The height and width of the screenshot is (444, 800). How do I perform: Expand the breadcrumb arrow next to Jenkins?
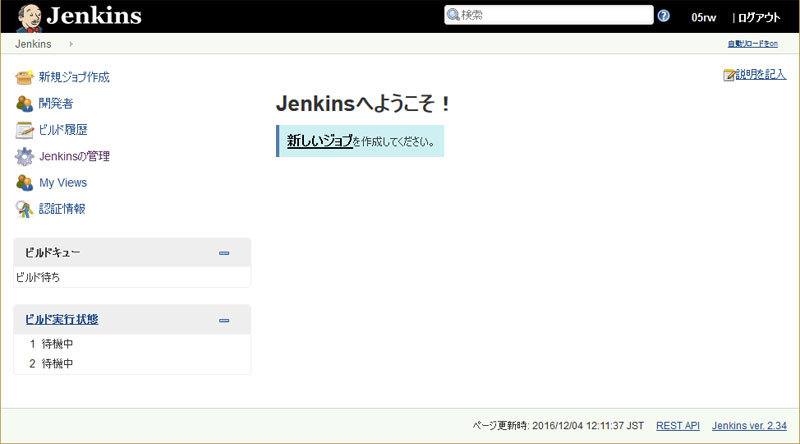(71, 44)
